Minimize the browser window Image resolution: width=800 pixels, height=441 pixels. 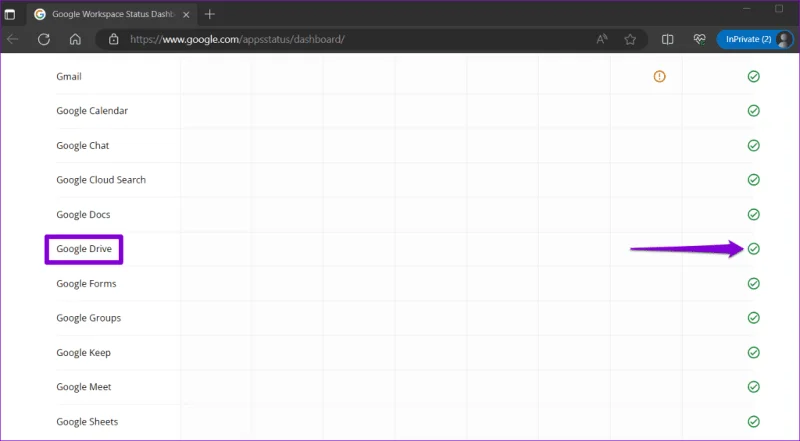747,9
